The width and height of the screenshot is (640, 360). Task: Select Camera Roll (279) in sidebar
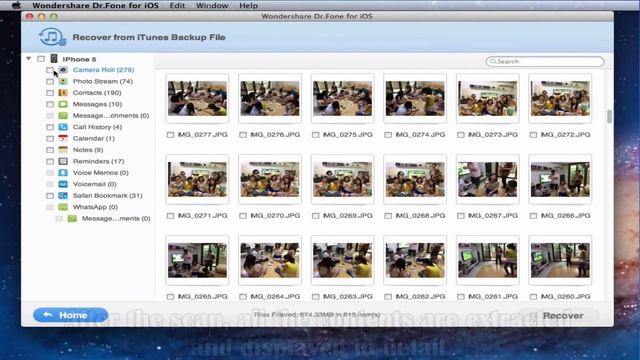click(103, 70)
